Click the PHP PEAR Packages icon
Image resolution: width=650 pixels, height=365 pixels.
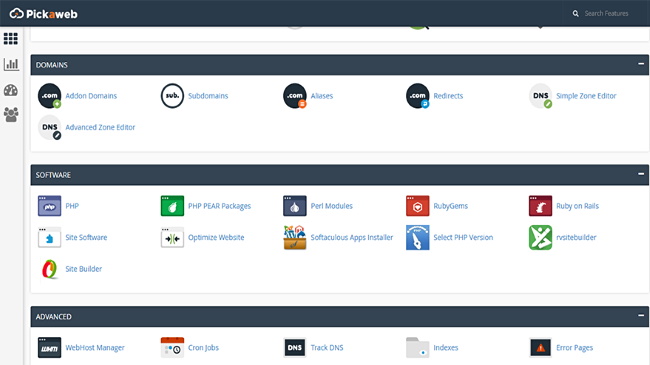[172, 206]
